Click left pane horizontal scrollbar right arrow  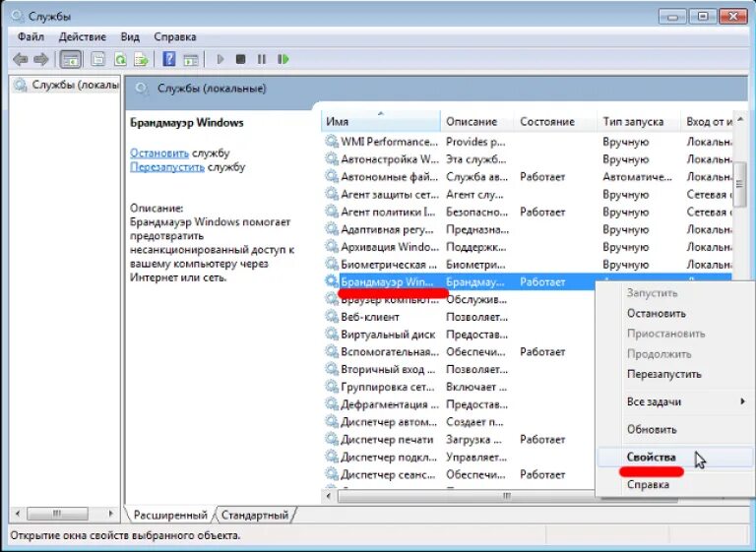coord(111,514)
